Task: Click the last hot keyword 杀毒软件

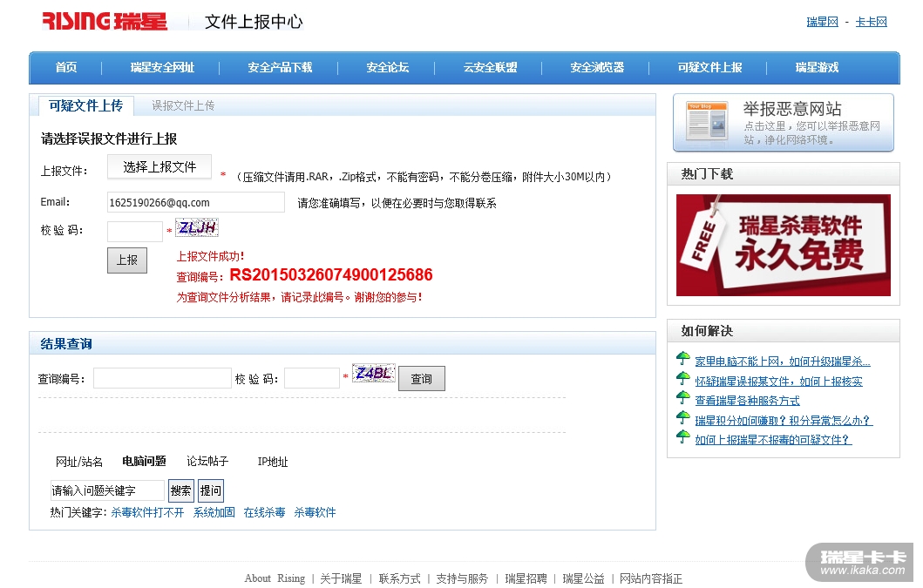Action: (315, 513)
